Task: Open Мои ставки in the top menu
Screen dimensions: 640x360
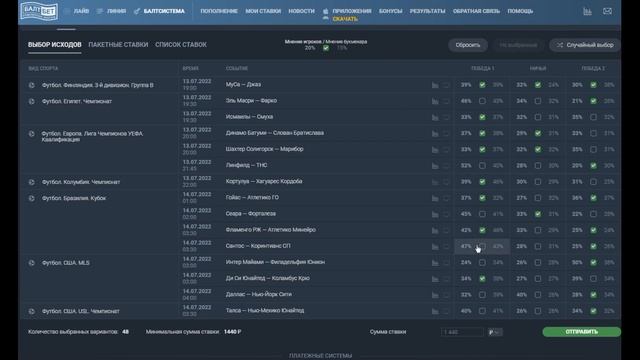Action: tap(263, 11)
